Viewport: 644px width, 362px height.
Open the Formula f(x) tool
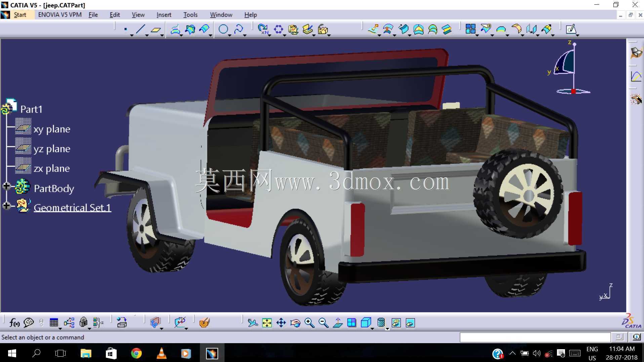point(14,323)
